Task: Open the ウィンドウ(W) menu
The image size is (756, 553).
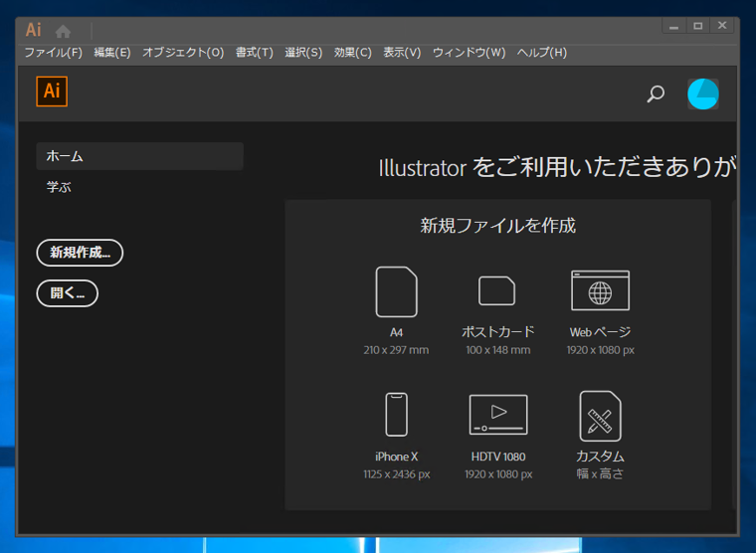Action: [470, 52]
